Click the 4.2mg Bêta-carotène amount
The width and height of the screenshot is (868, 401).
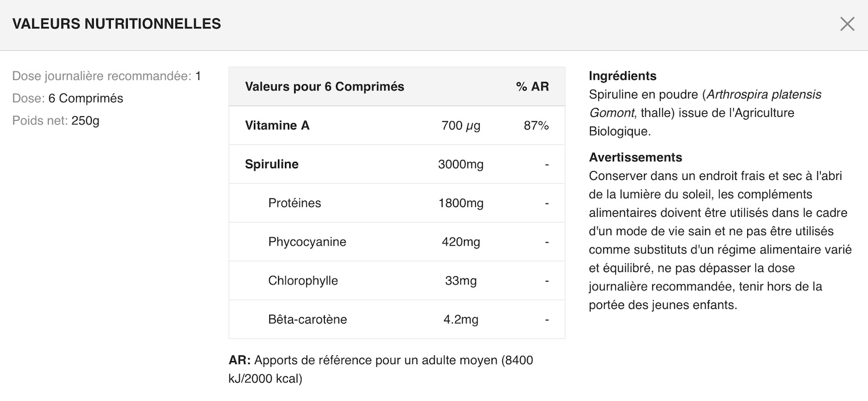[460, 320]
